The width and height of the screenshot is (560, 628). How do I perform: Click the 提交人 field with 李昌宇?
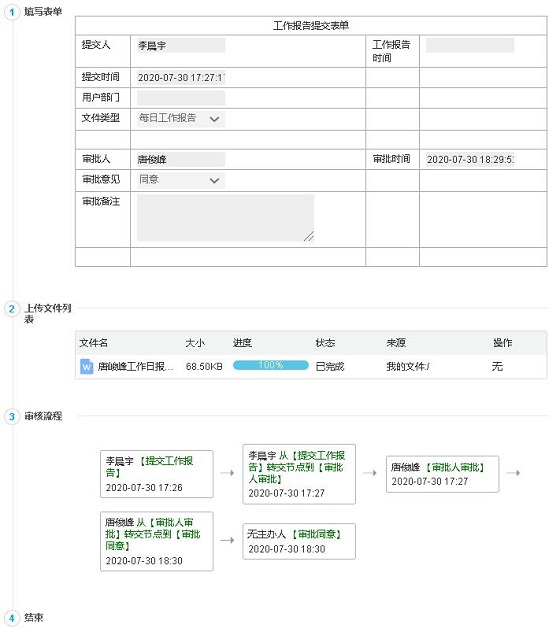coord(181,45)
